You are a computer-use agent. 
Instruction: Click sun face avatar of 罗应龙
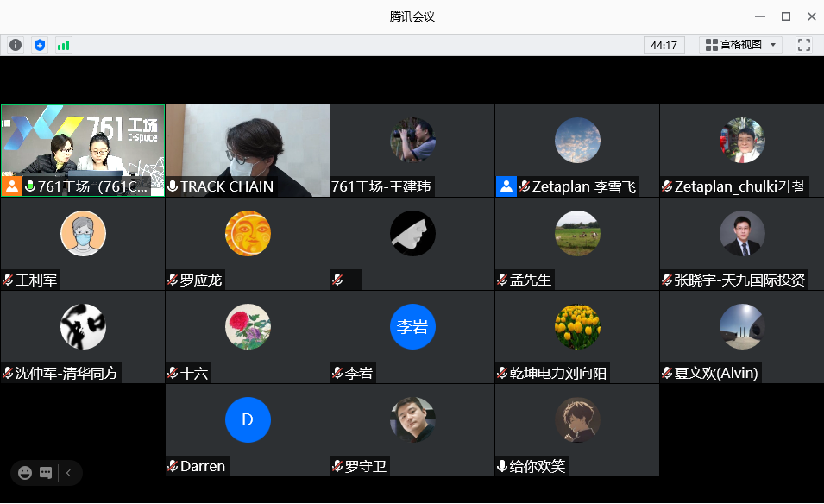tap(248, 233)
